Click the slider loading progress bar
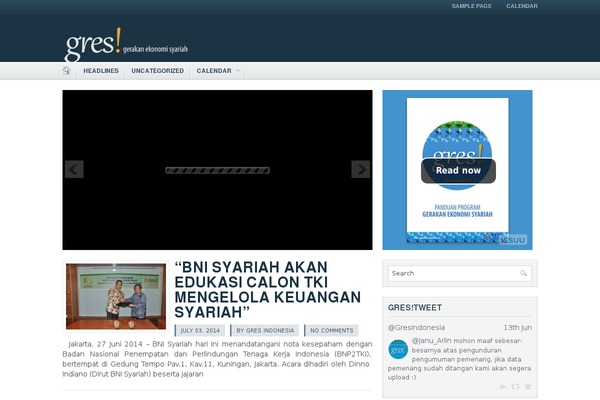The width and height of the screenshot is (600, 400). coord(217,170)
